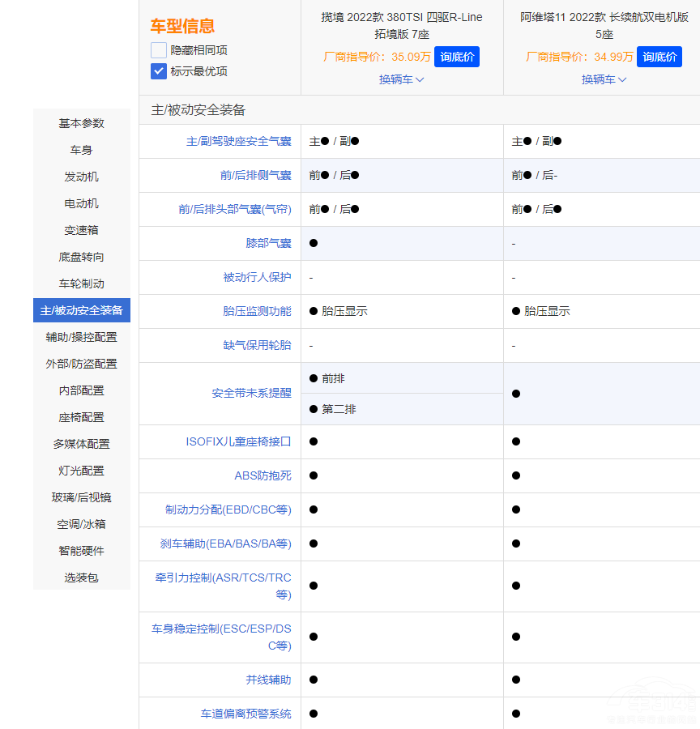
Task: Open the 智能硬件 section
Action: (x=81, y=551)
